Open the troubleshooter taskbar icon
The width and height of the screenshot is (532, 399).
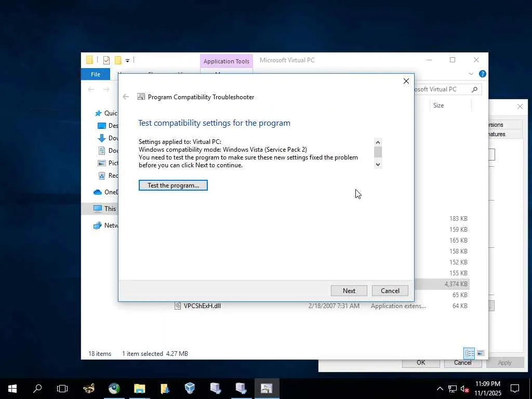[x=267, y=389]
